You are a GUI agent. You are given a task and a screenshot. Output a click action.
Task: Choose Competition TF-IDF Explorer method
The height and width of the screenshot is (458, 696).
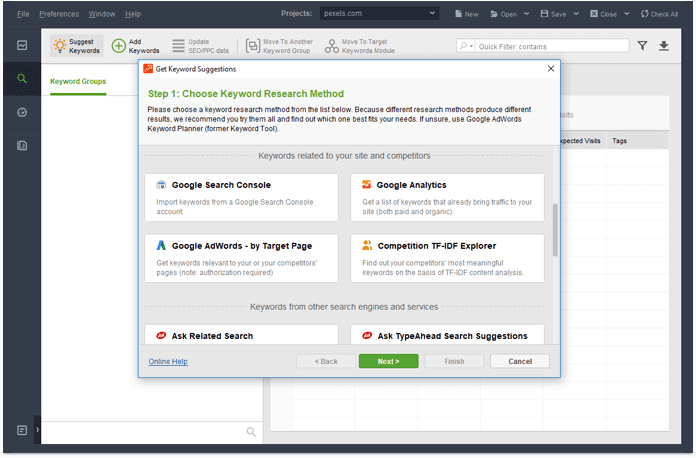click(x=447, y=258)
